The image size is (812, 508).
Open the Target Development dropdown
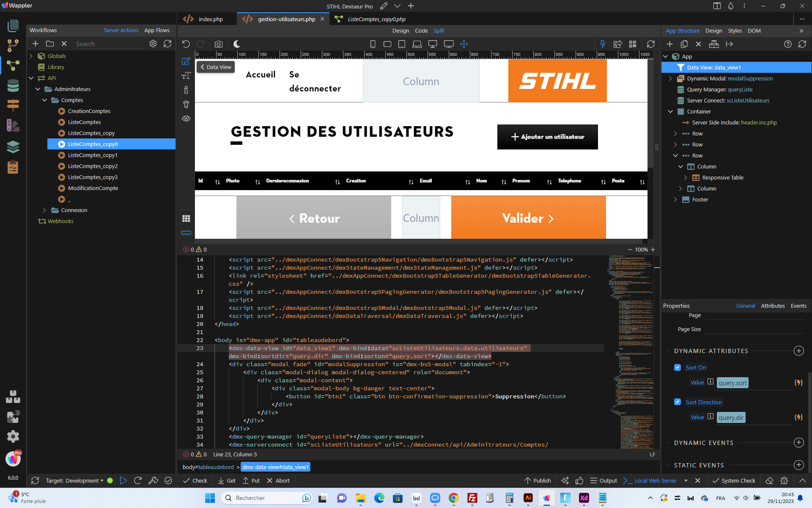pyautogui.click(x=74, y=480)
